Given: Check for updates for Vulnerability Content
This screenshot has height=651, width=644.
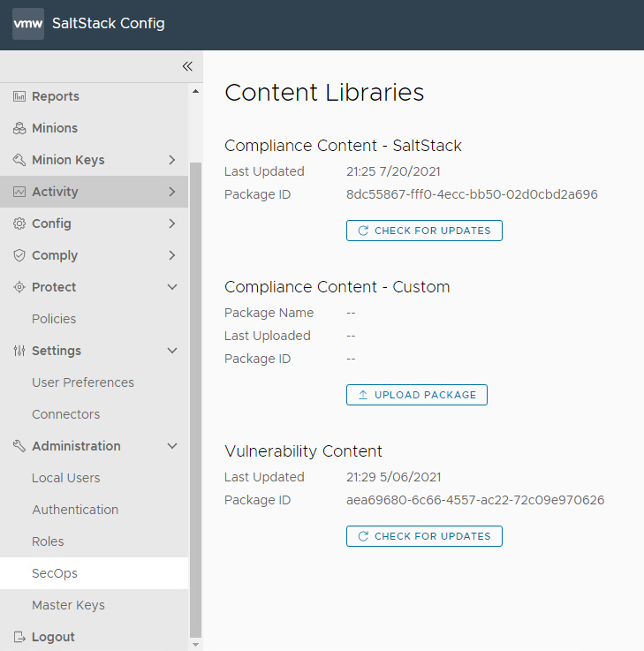Looking at the screenshot, I should (x=424, y=536).
